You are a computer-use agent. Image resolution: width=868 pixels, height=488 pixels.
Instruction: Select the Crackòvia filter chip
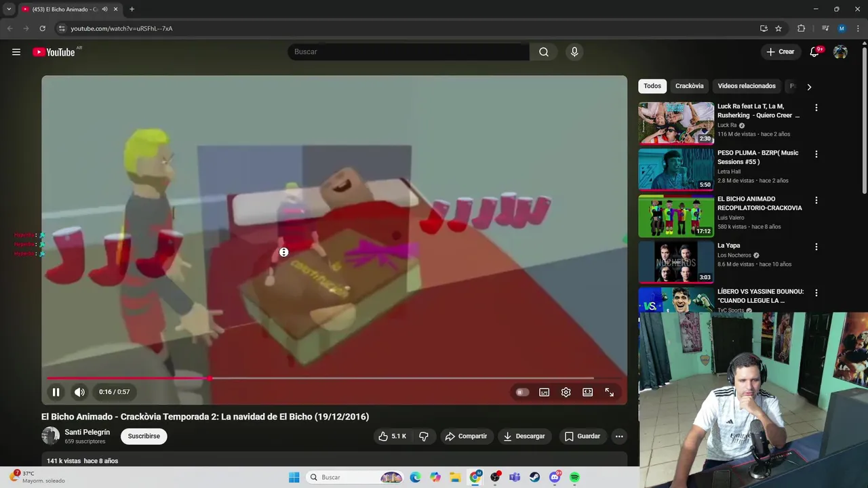tap(689, 86)
